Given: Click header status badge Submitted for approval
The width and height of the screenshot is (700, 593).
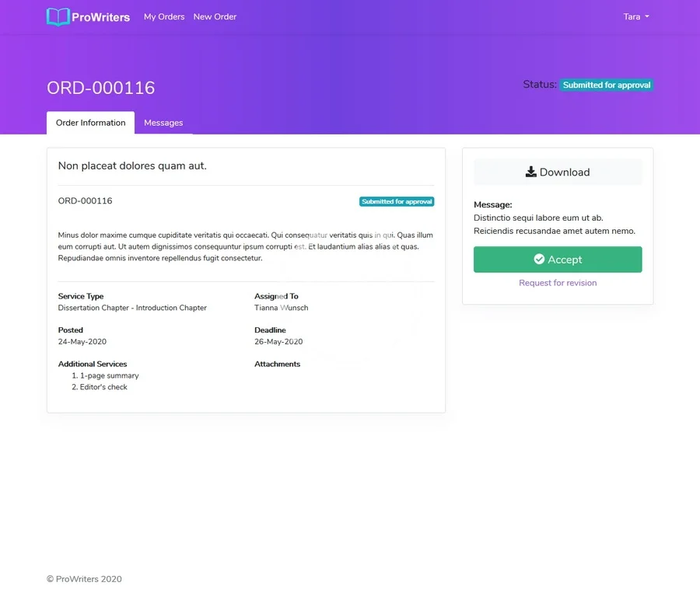Looking at the screenshot, I should click(x=607, y=85).
